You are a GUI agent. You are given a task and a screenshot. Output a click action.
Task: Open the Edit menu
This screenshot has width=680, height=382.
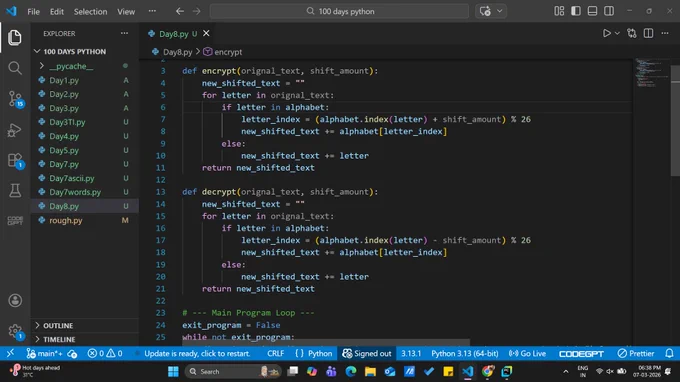pyautogui.click(x=57, y=12)
